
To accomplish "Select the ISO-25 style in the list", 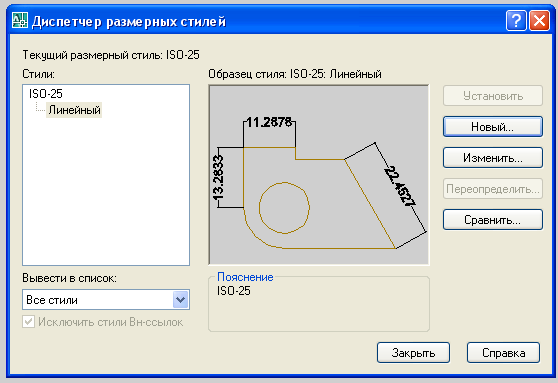I will [x=46, y=94].
